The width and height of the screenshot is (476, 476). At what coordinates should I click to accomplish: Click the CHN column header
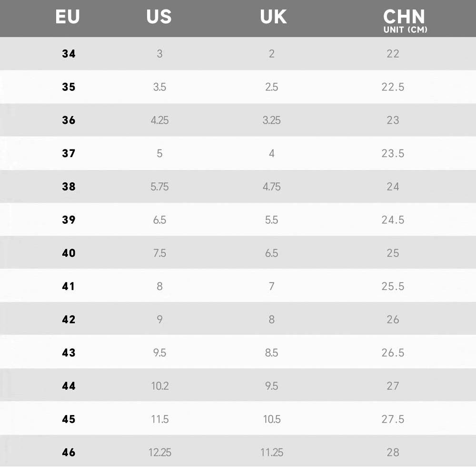[x=404, y=16]
